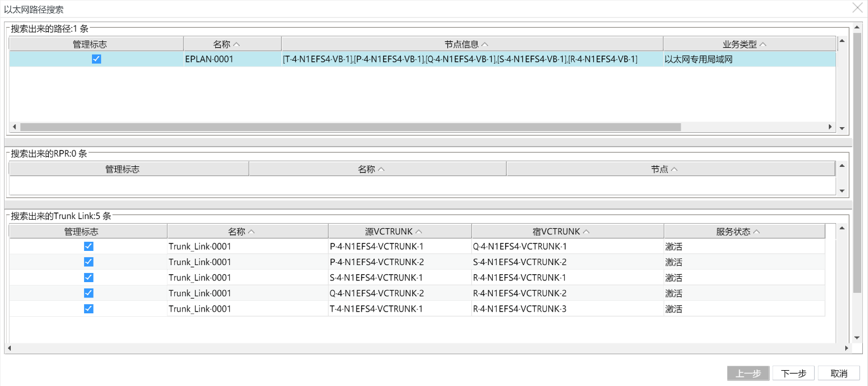Sort paths by 业务类型
This screenshot has height=386, width=868.
click(x=750, y=43)
